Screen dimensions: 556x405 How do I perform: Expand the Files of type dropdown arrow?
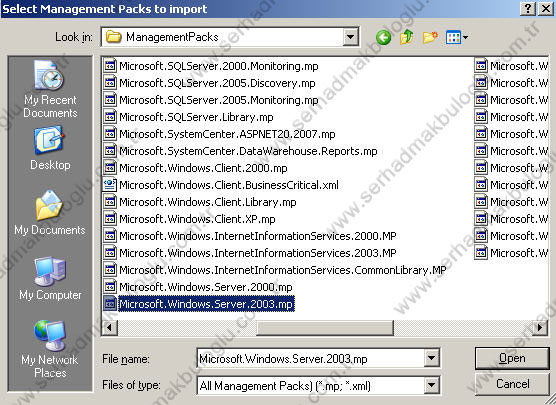point(432,385)
